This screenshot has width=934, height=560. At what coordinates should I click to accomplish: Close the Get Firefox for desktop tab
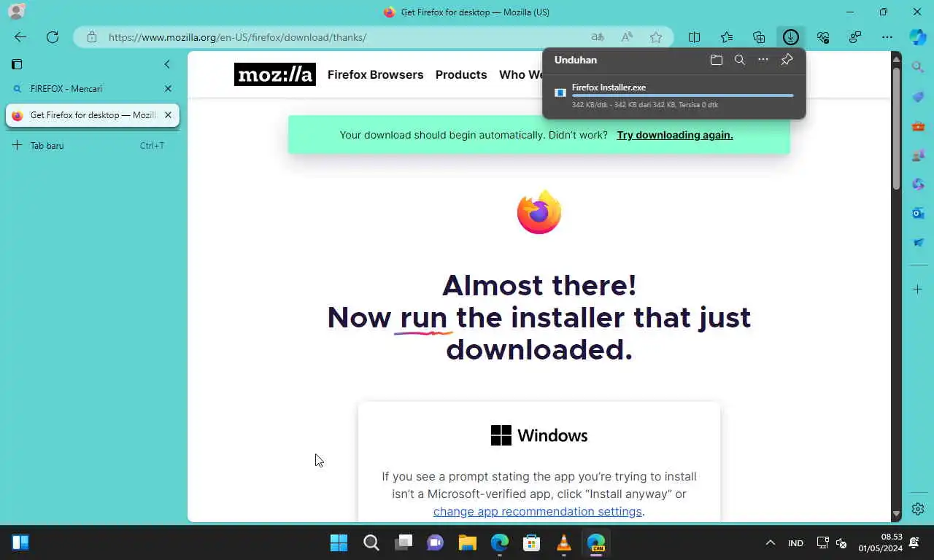point(168,115)
